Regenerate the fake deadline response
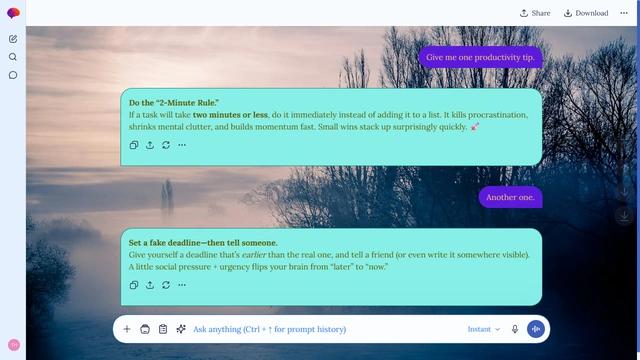 coord(166,285)
